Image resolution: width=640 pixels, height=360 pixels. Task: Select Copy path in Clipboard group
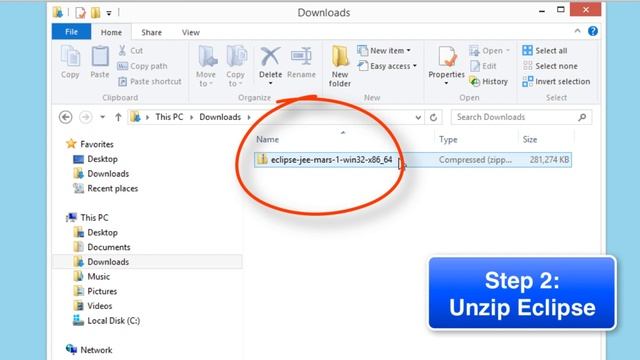tap(142, 66)
